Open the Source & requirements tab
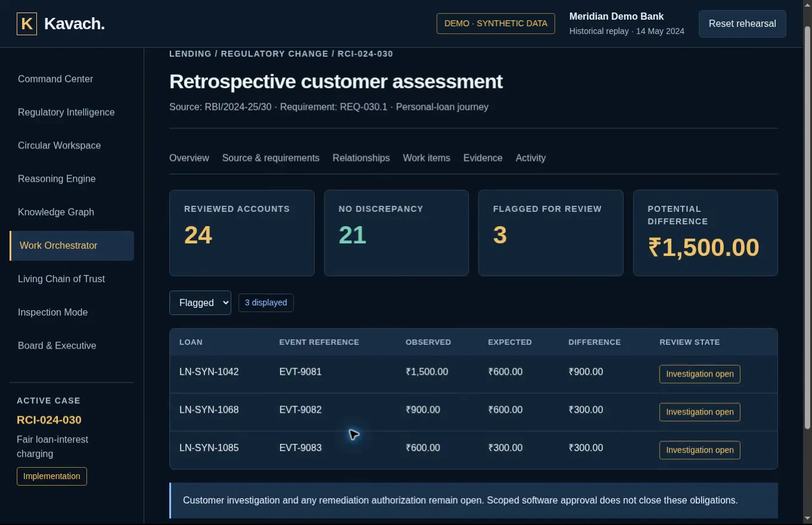This screenshot has width=812, height=525. tap(271, 158)
